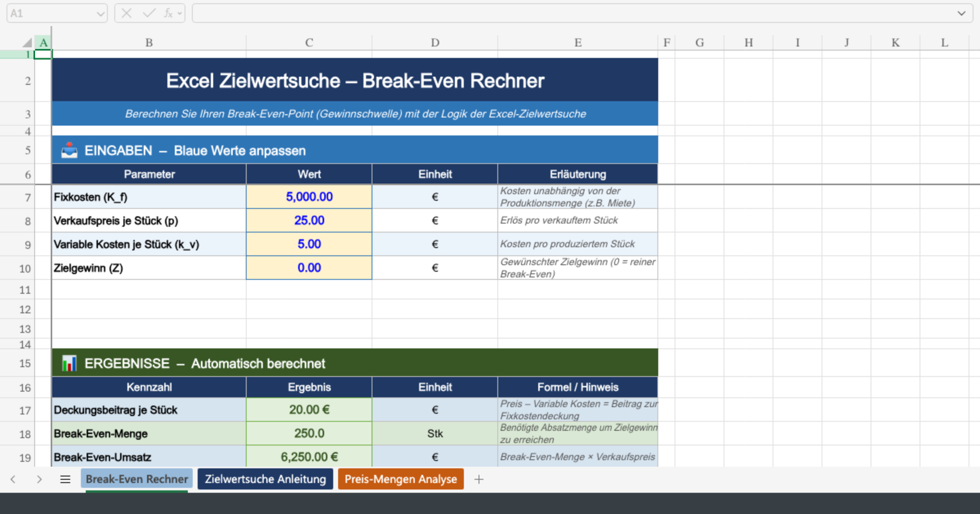Select column B header
Viewport: 980px width, 514px height.
click(x=149, y=42)
